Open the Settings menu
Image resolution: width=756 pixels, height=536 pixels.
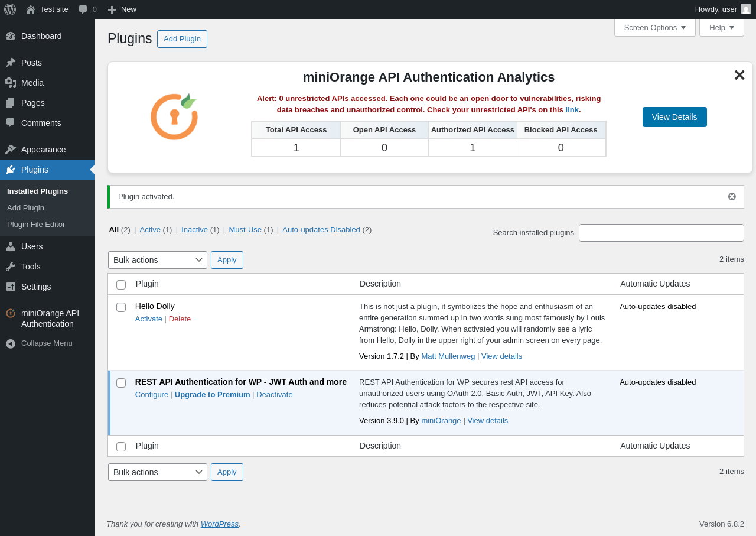click(47, 287)
